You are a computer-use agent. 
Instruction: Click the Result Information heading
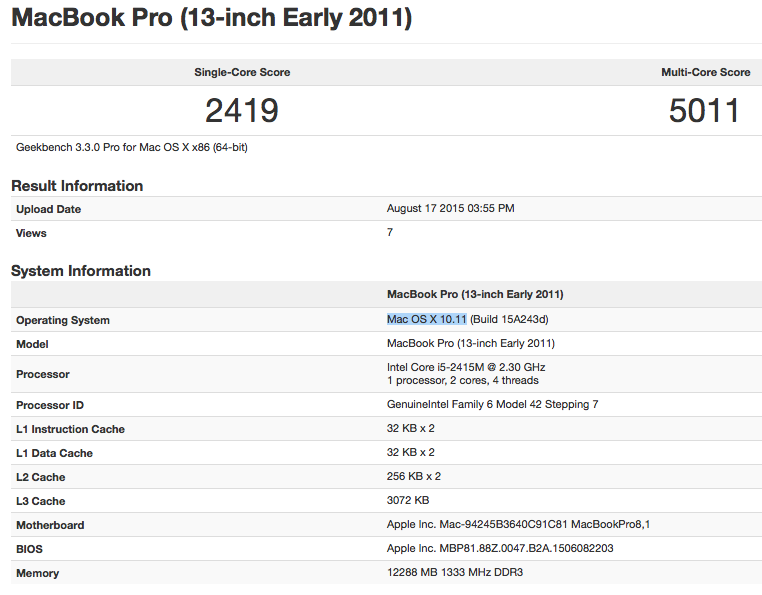tap(77, 186)
